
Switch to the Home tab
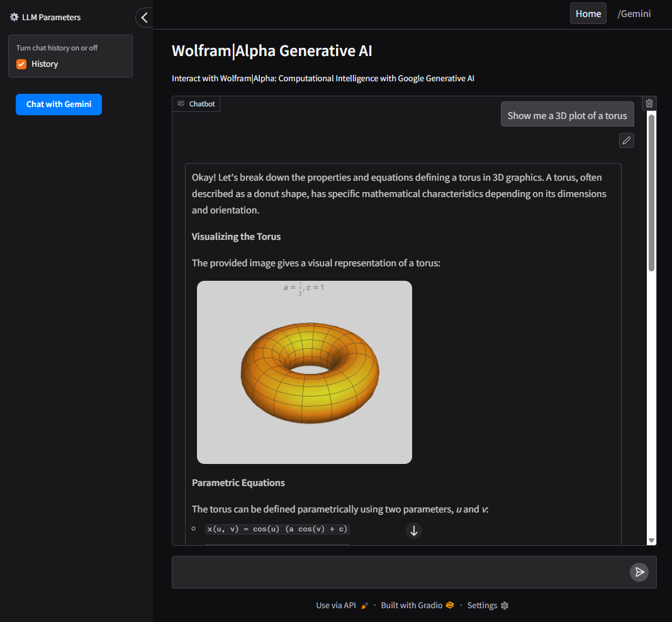[588, 13]
